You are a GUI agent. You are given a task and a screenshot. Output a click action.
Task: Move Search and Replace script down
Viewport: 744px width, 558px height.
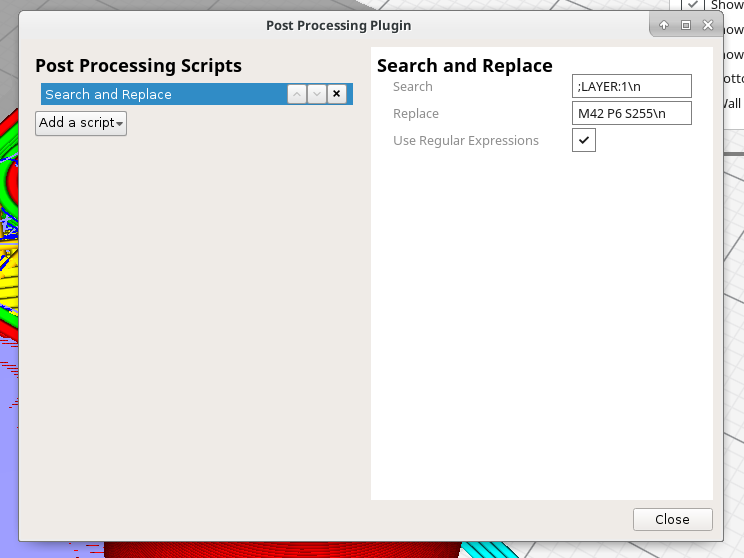(317, 94)
